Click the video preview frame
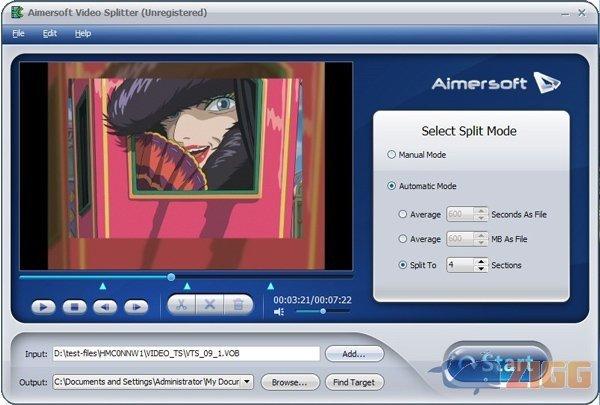Screen dimensions: 600x405 pos(186,166)
